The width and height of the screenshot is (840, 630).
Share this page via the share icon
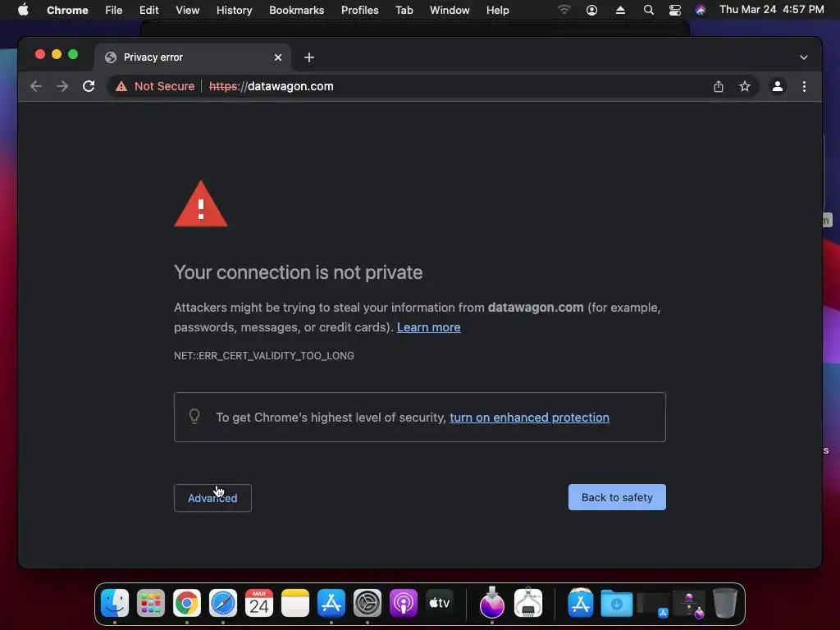(719, 86)
